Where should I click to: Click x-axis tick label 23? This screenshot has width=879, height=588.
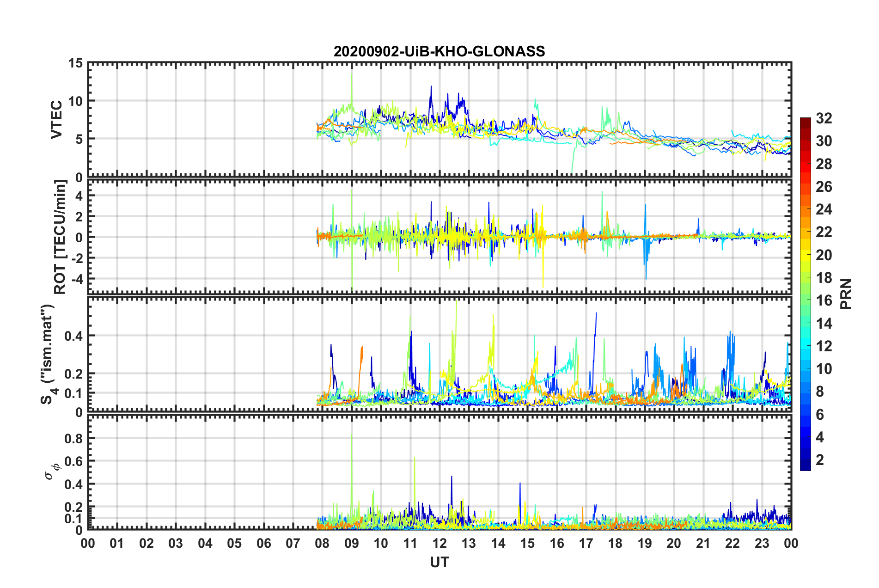[x=762, y=543]
